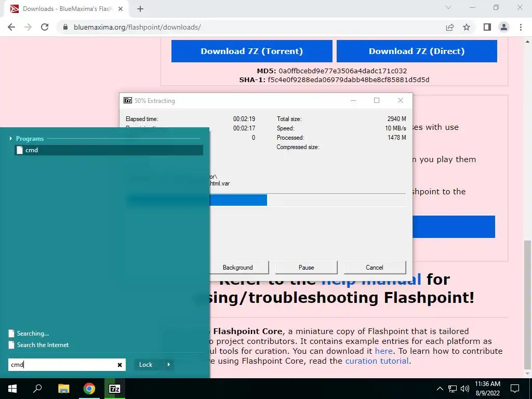Minimize the 7-Zip extracting dialog
The width and height of the screenshot is (532, 399).
tap(353, 100)
